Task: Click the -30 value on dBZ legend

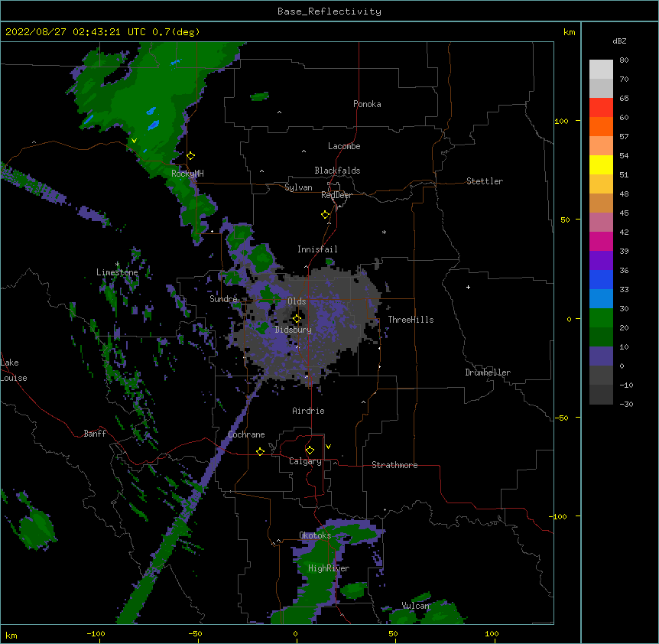Action: coord(626,404)
